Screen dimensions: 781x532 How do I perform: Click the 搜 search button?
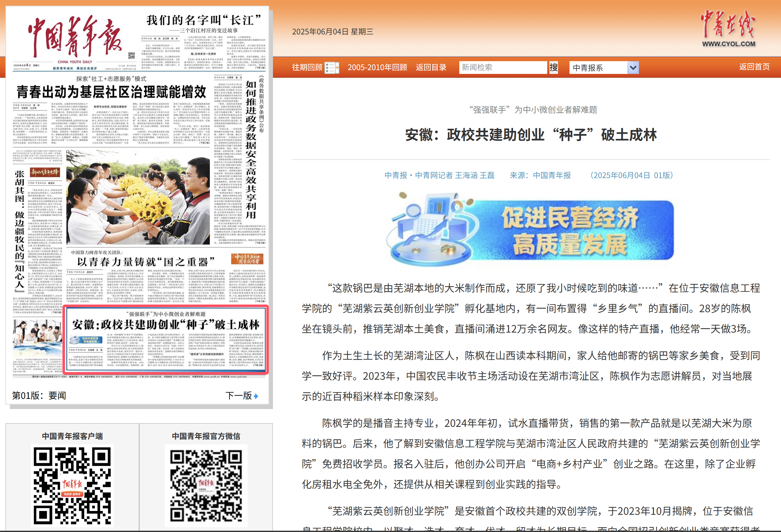pyautogui.click(x=554, y=68)
